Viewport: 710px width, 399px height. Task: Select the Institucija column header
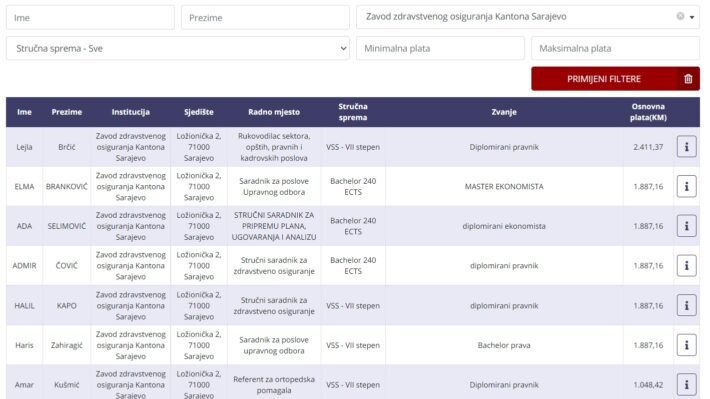click(130, 112)
